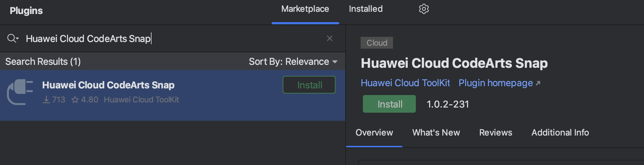644x165 pixels.
Task: Click the Cloud category tag
Action: tap(377, 43)
